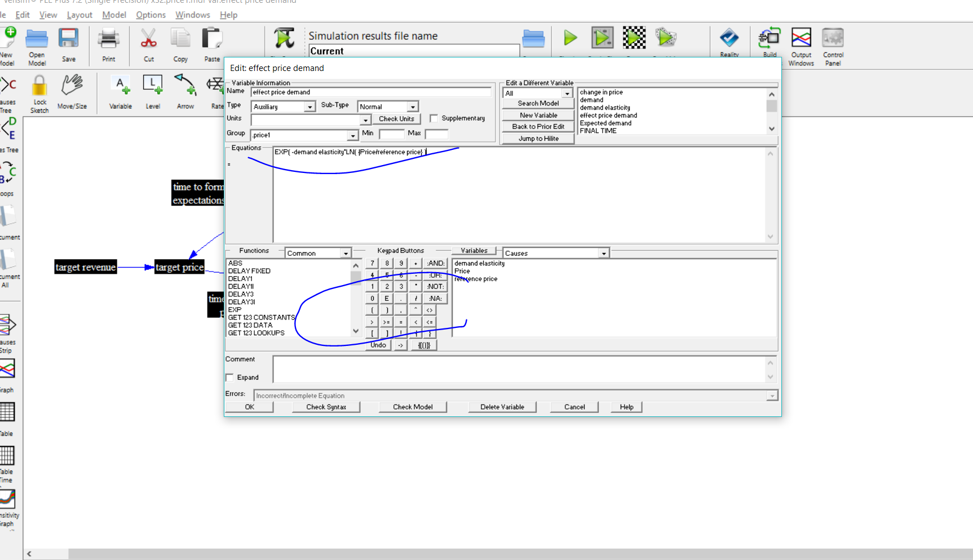Run the simulation with green play icon
The width and height of the screenshot is (973, 560).
pos(570,38)
